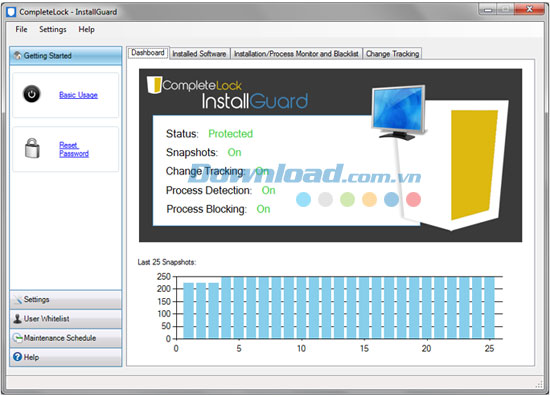This screenshot has width=550, height=397.
Task: Expand the Settings sidebar section
Action: tap(66, 300)
